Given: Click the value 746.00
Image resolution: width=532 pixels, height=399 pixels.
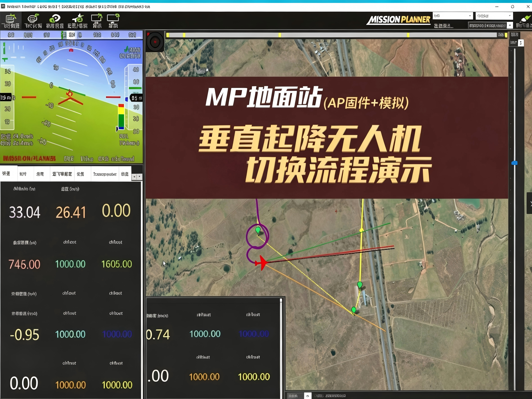Looking at the screenshot, I should pyautogui.click(x=24, y=264).
